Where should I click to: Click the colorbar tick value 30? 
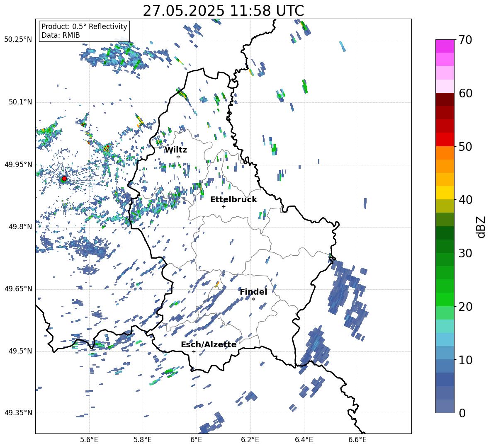coord(466,253)
